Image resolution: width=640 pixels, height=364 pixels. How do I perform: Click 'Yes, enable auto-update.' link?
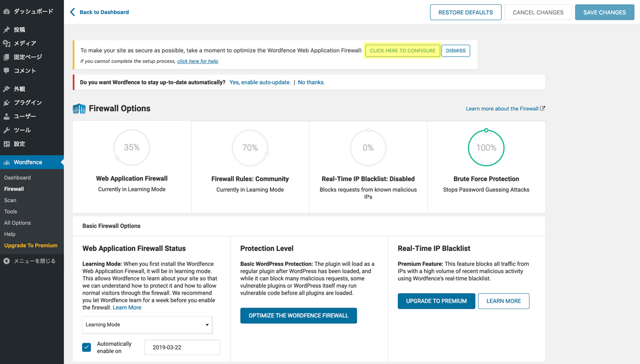point(260,83)
